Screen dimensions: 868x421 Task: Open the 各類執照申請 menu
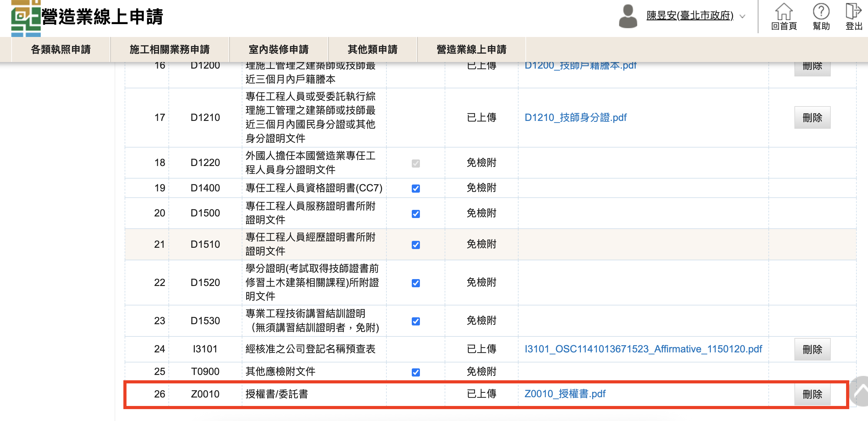click(x=61, y=49)
